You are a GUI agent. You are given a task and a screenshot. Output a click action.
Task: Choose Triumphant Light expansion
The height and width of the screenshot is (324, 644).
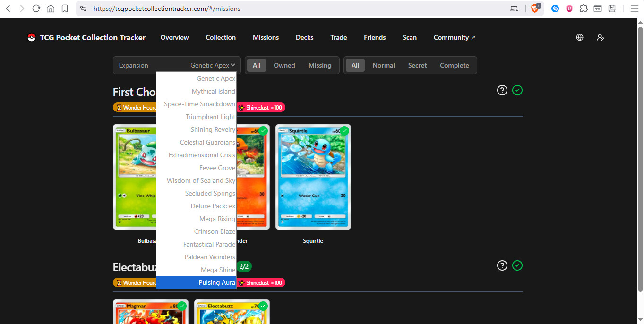(x=197, y=117)
